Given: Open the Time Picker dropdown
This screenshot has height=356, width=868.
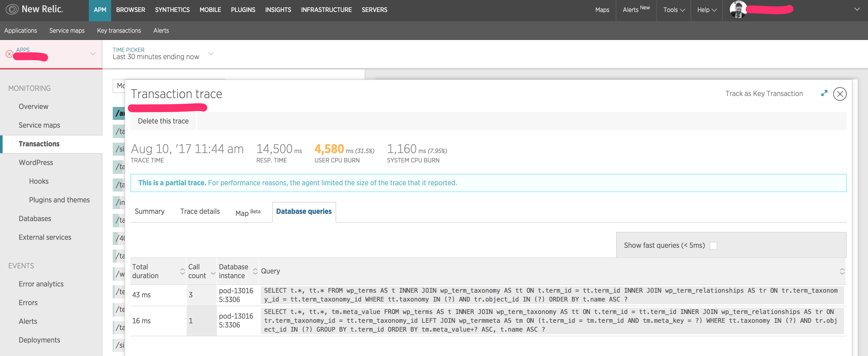Looking at the screenshot, I should (x=211, y=54).
